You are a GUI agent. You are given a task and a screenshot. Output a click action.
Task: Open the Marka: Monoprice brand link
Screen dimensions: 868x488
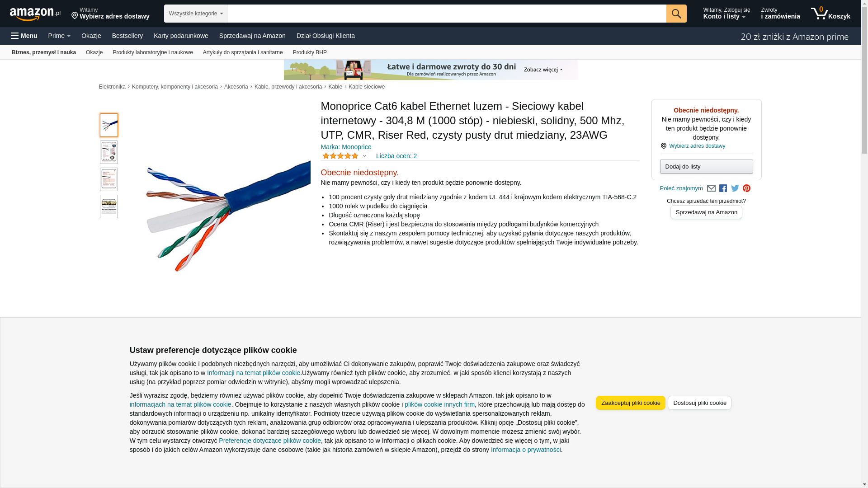tap(346, 147)
